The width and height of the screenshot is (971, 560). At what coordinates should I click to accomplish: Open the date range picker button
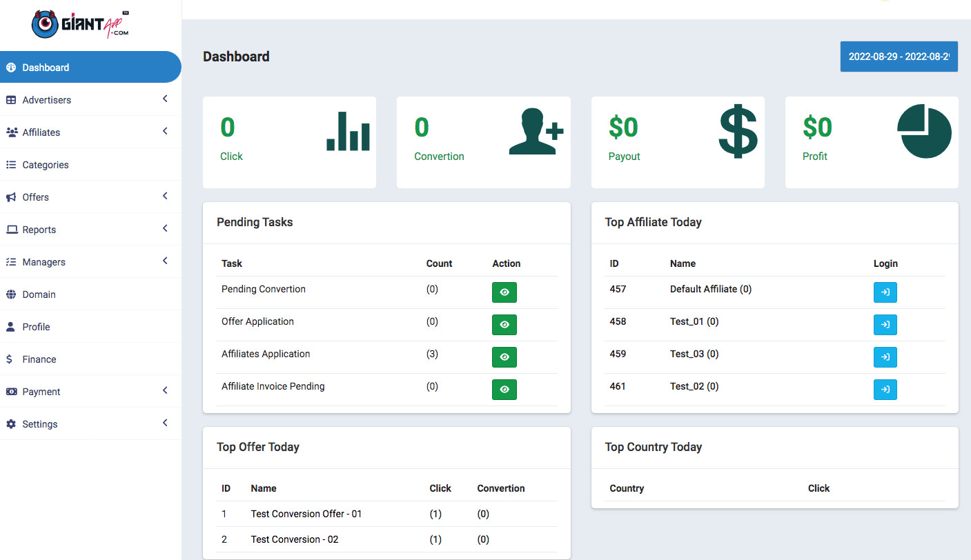pos(899,57)
